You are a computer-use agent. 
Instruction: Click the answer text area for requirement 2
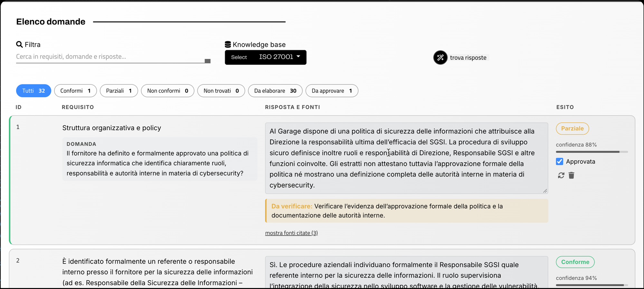click(x=406, y=272)
